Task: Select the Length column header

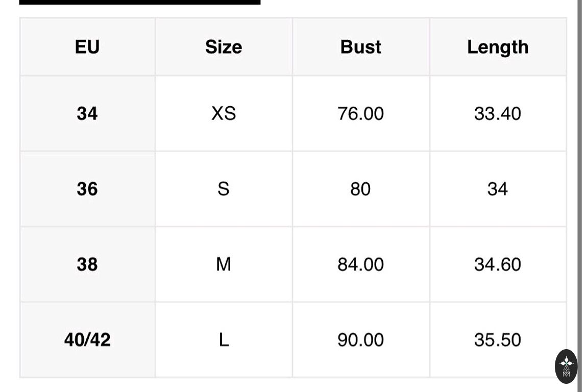Action: (x=498, y=47)
